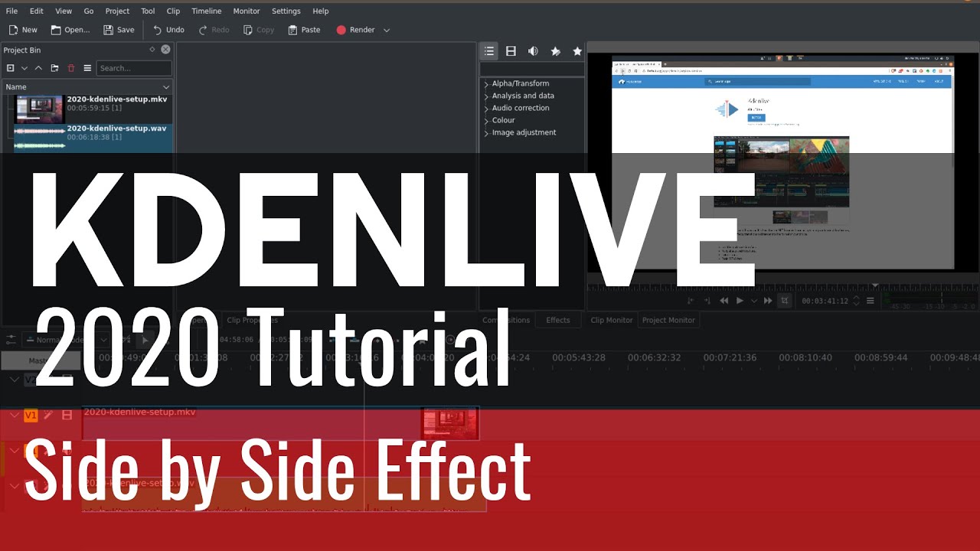Click the Add Clip icon in Project Bin

tap(11, 68)
